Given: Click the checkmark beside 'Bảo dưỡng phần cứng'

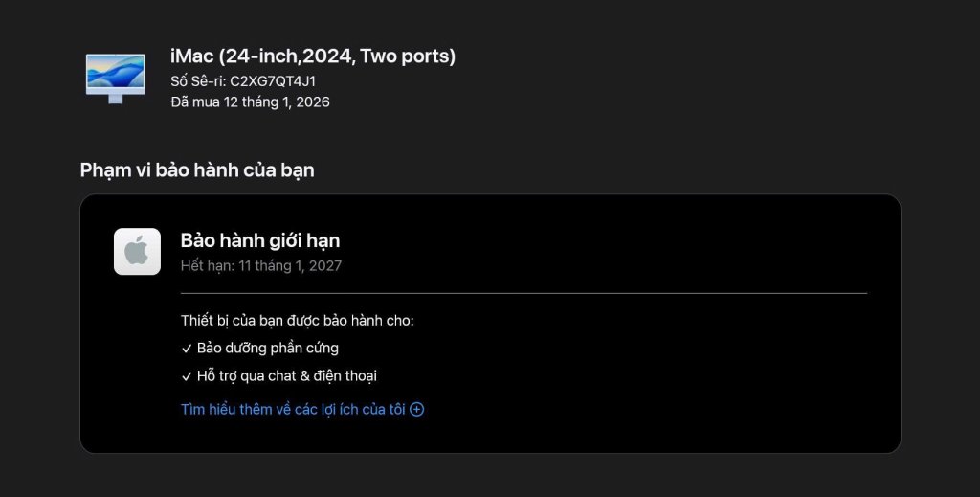Looking at the screenshot, I should (x=187, y=349).
